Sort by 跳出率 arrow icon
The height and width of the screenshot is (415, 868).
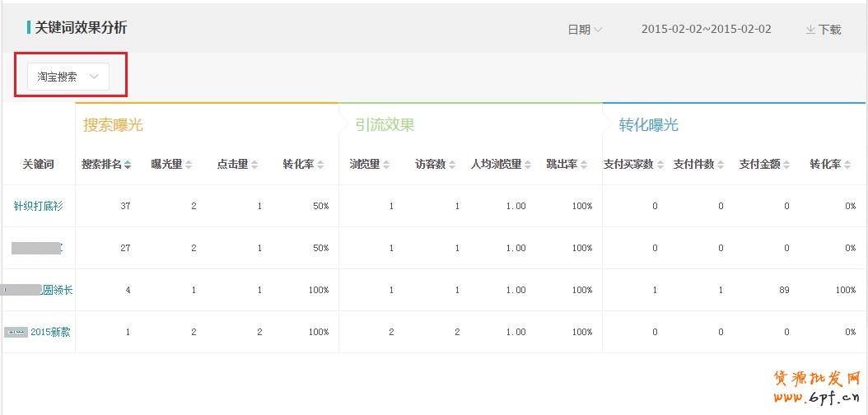pos(584,165)
